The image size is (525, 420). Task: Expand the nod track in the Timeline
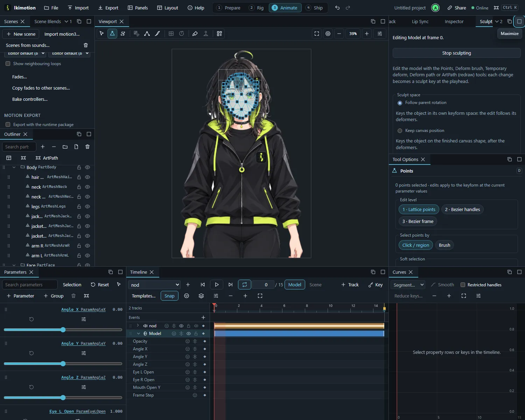[138, 325]
